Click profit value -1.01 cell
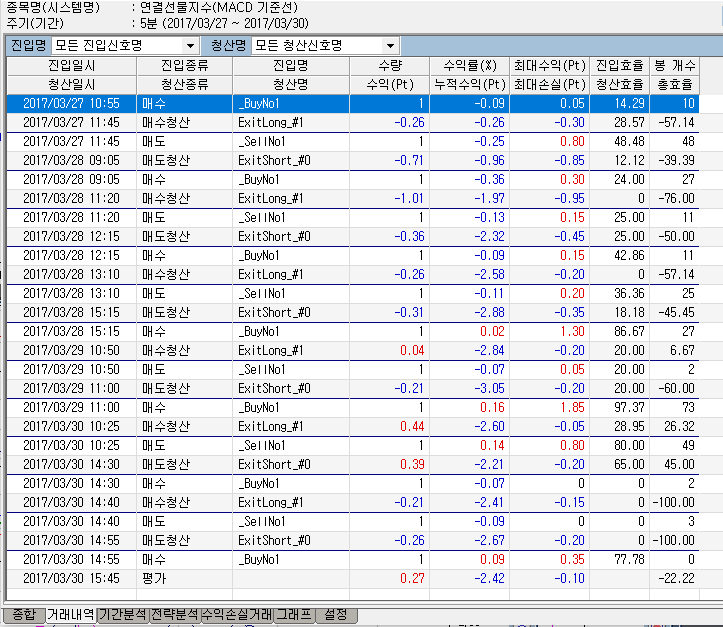Screen dimensions: 723x627 (390, 199)
